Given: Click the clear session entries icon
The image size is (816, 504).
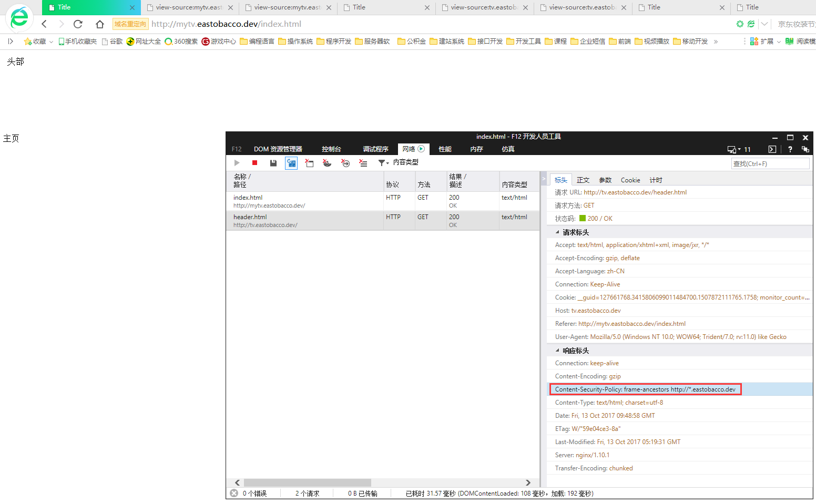Looking at the screenshot, I should [x=363, y=163].
